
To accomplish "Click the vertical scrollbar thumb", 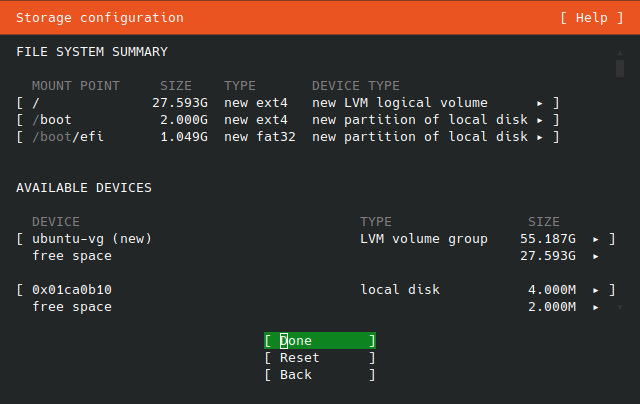I will pos(620,68).
